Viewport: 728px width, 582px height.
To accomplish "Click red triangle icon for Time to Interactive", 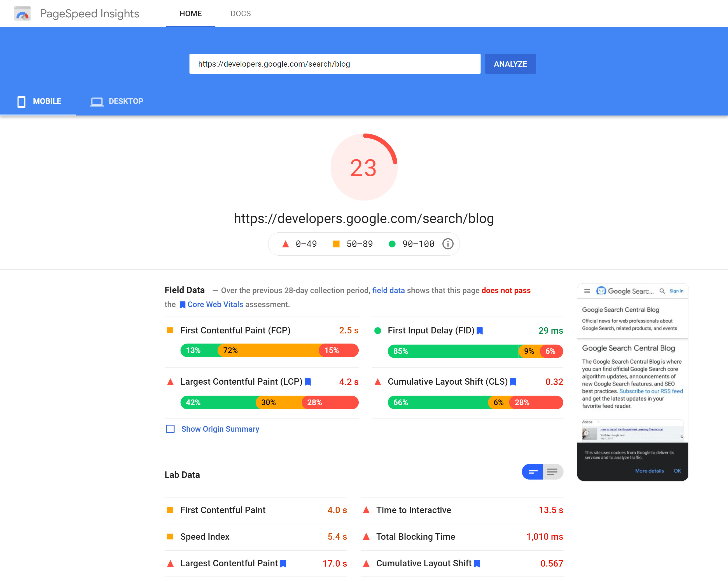I will (x=366, y=510).
